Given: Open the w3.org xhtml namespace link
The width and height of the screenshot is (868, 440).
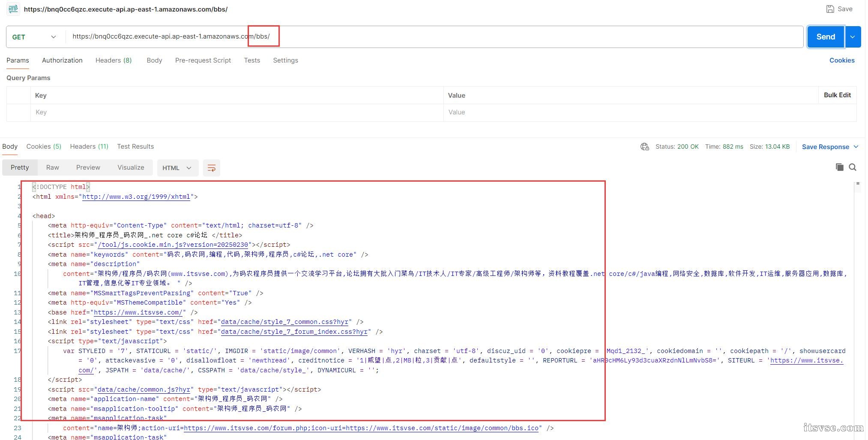Looking at the screenshot, I should [x=136, y=197].
